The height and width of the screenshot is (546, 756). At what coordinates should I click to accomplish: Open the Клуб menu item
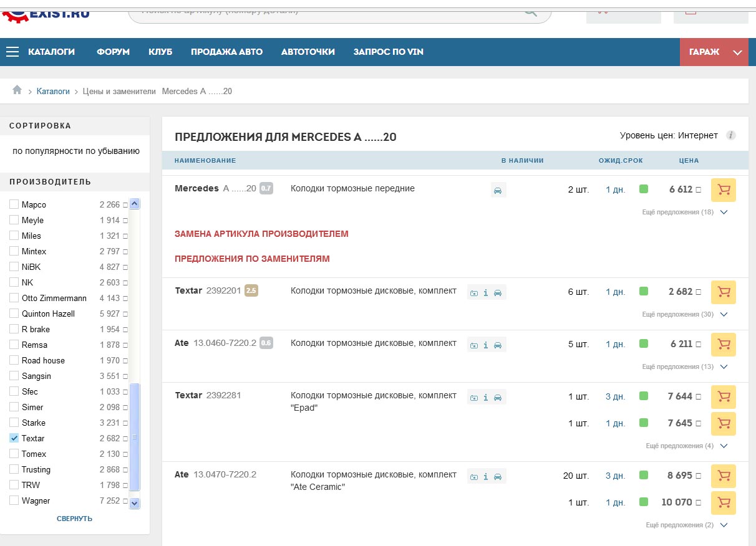tap(160, 52)
